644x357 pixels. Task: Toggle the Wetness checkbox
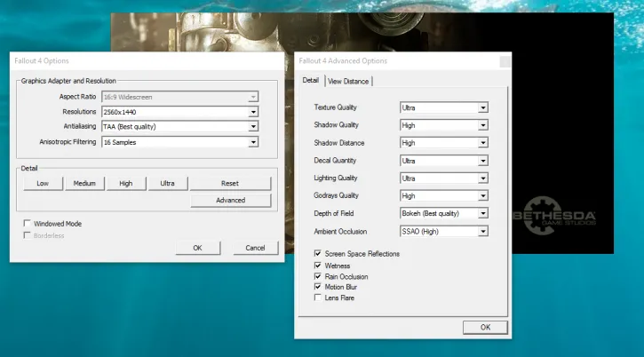coord(319,266)
